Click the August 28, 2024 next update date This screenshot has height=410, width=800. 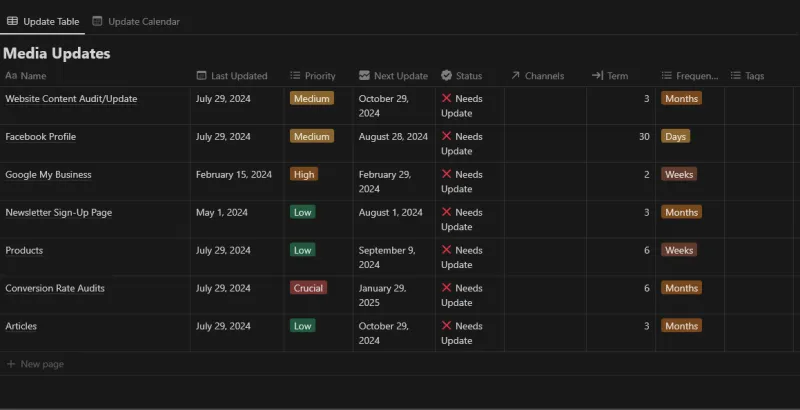393,137
